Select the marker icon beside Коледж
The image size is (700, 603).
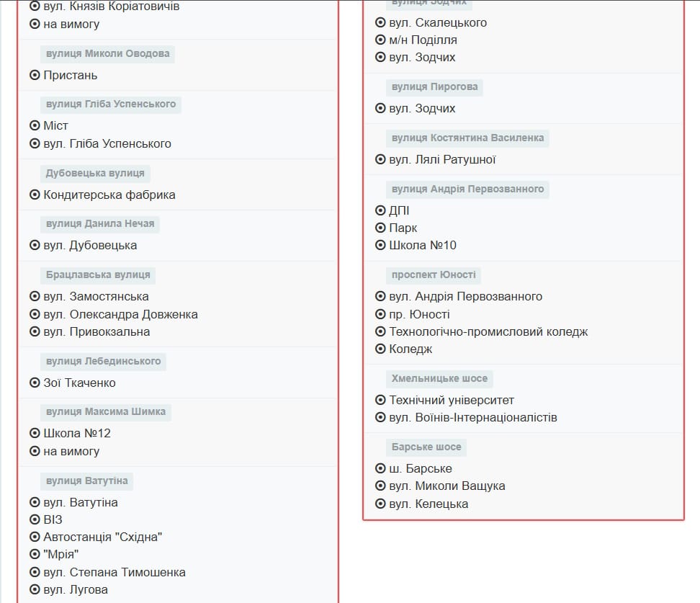(380, 349)
